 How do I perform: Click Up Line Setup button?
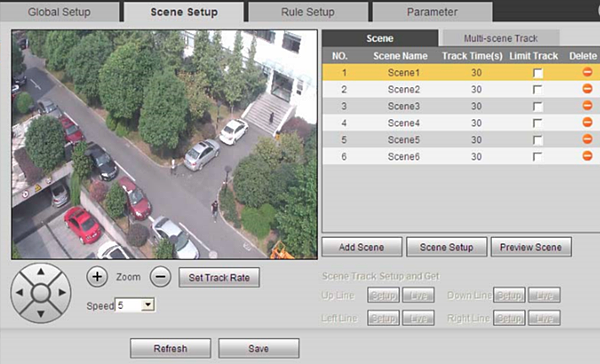tap(383, 295)
